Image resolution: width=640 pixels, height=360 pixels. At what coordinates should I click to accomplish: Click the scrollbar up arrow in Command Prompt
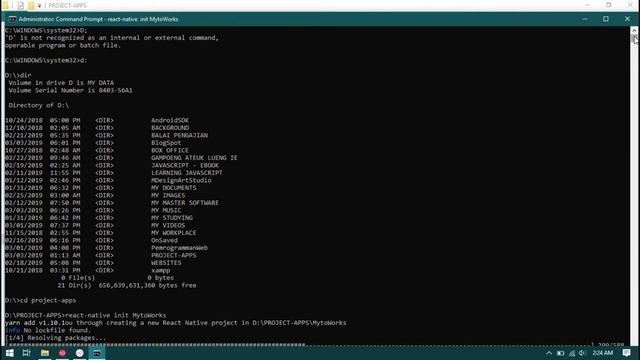pyautogui.click(x=634, y=31)
